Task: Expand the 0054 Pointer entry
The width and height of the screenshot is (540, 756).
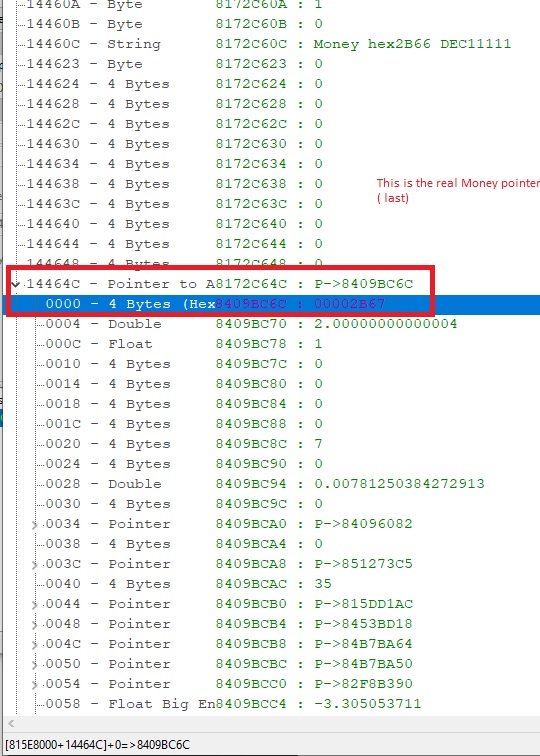Action: (35, 685)
